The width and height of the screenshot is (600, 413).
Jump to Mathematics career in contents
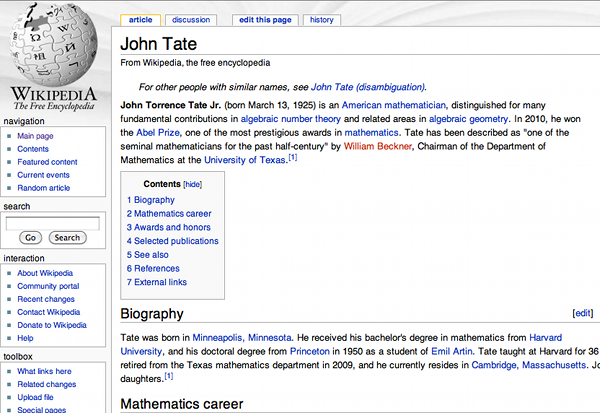172,214
